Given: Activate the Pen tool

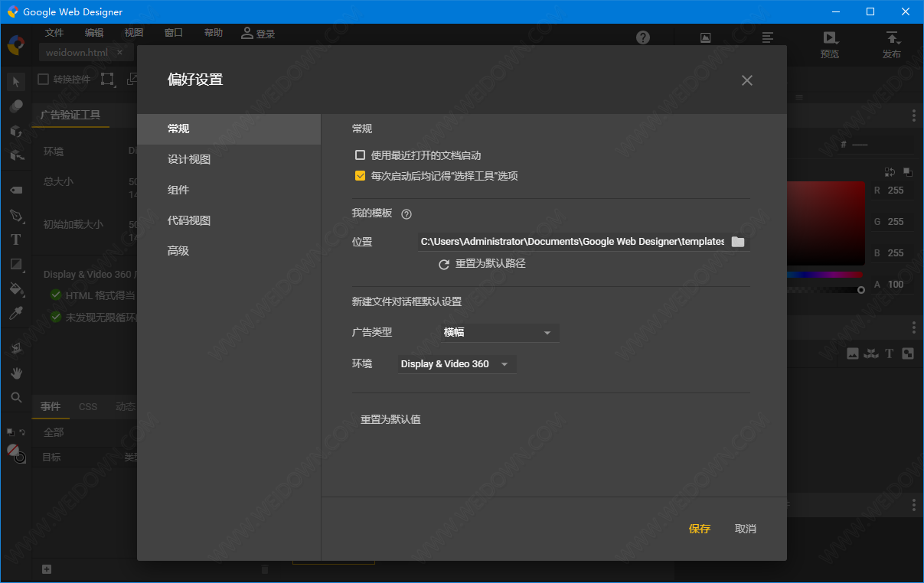Looking at the screenshot, I should [16, 215].
